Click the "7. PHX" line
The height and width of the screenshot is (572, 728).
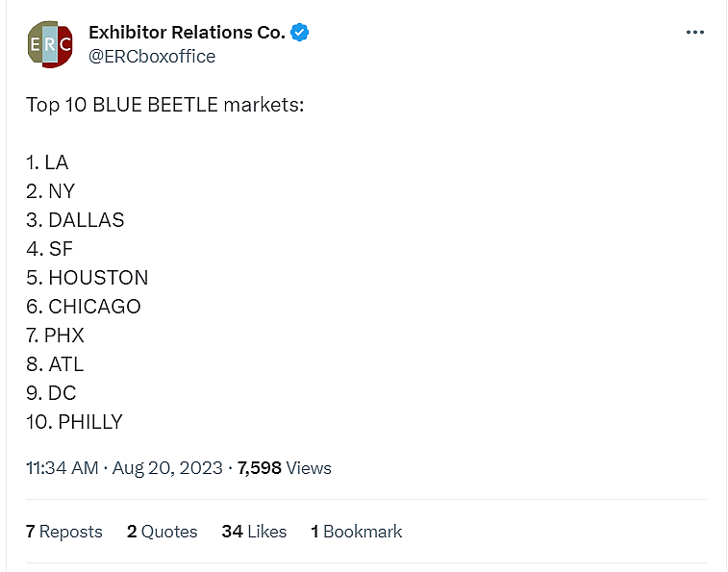[x=56, y=336]
